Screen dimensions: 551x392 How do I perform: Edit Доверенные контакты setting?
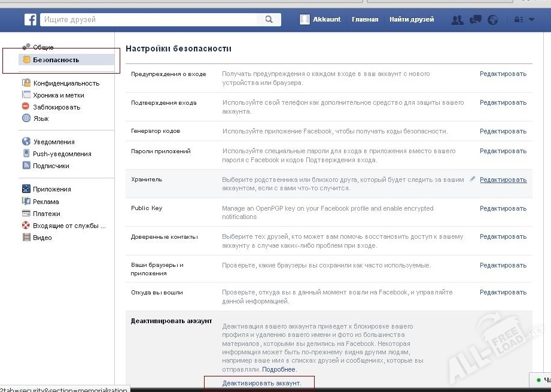point(503,237)
